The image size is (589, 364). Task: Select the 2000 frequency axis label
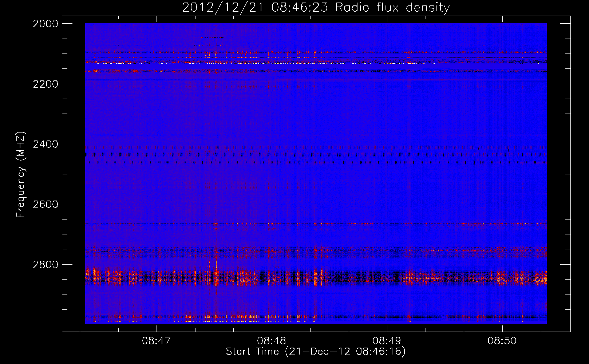[46, 24]
